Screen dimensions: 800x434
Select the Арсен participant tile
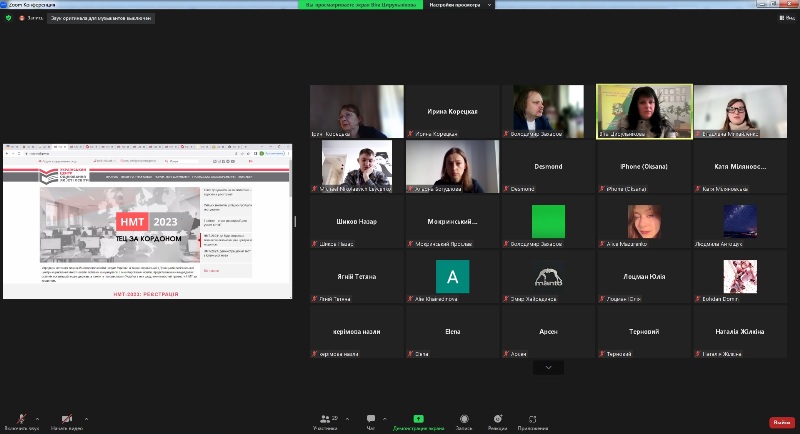tap(548, 332)
